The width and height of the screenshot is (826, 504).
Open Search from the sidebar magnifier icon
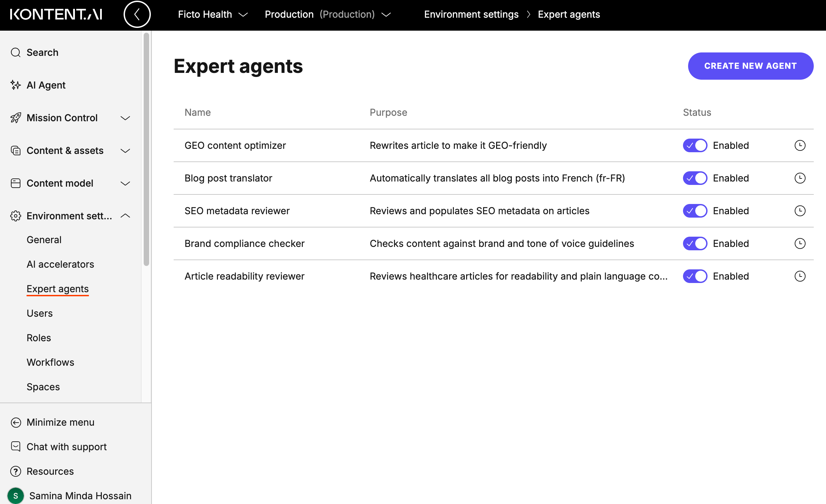tap(15, 52)
